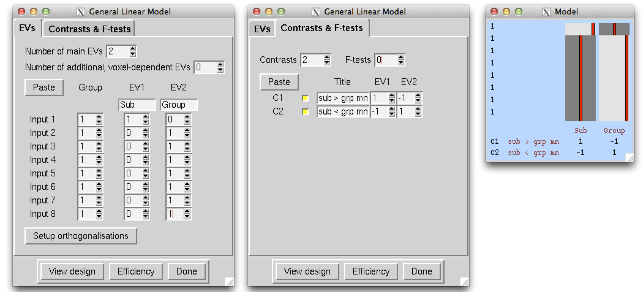Increase the Number of main EVs stepper

133,49
